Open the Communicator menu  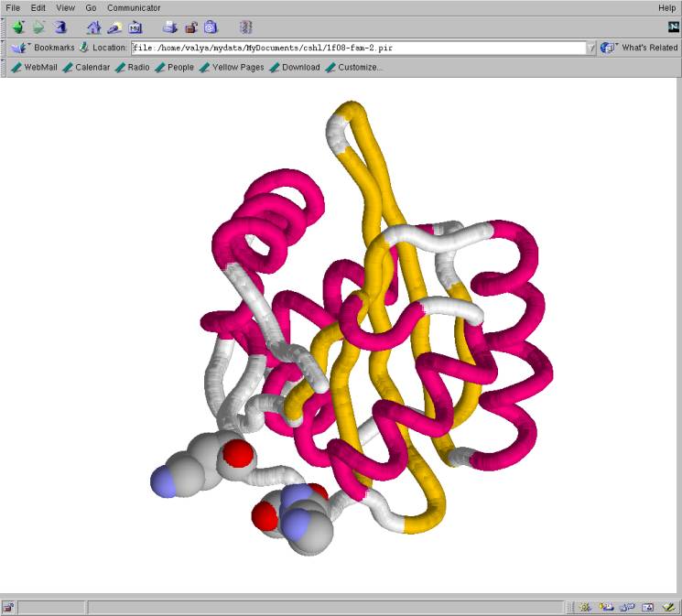(133, 7)
